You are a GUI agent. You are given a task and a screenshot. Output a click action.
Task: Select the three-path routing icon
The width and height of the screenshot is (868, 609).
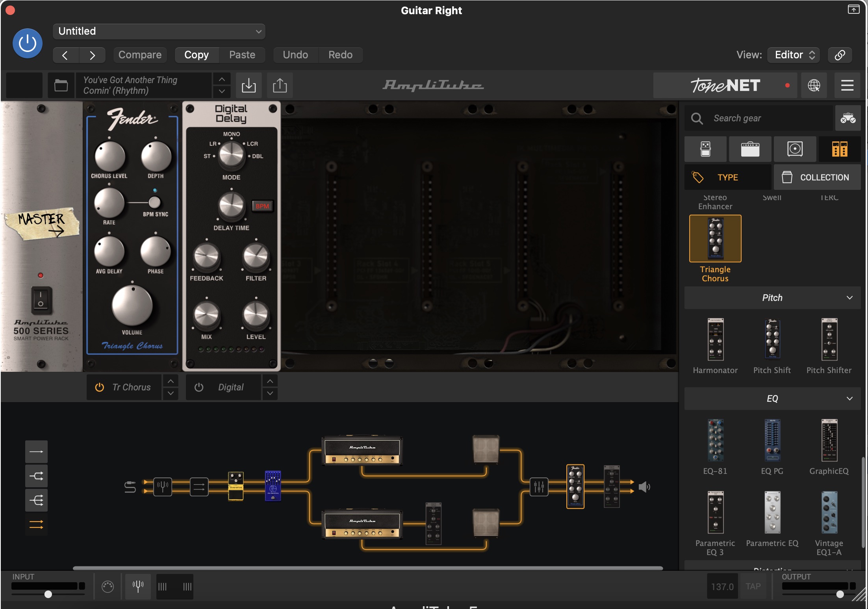pyautogui.click(x=36, y=500)
